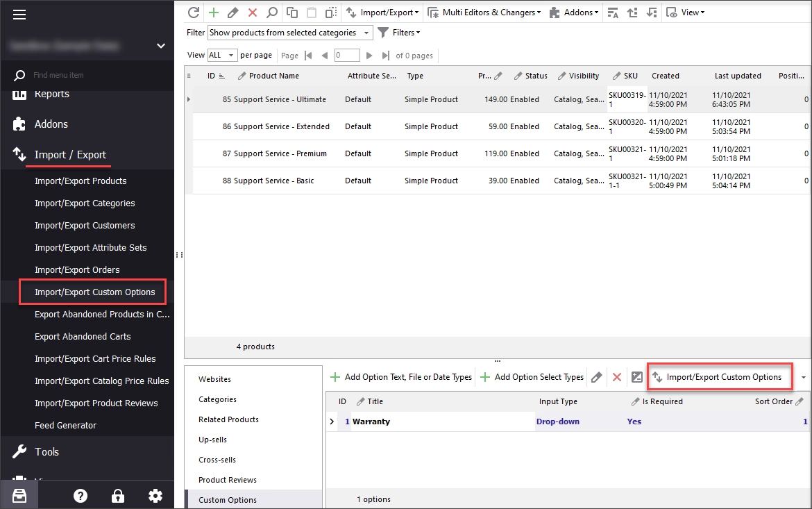812x509 pixels.
Task: Click the move-up sort toolbar icon
Action: (632, 12)
